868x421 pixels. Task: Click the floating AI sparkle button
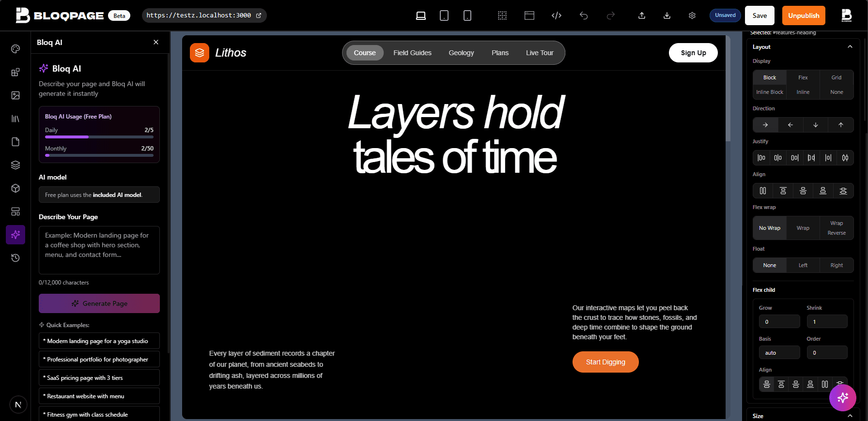(843, 398)
